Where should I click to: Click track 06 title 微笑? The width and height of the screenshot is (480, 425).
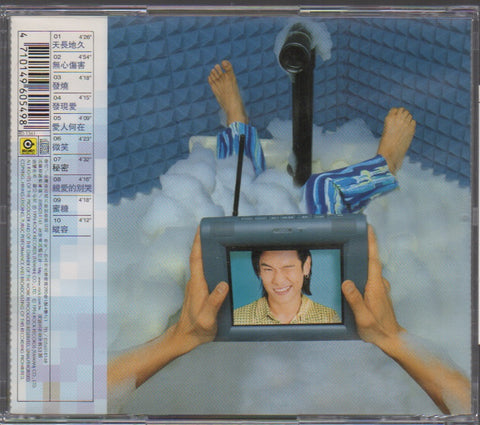click(x=61, y=147)
